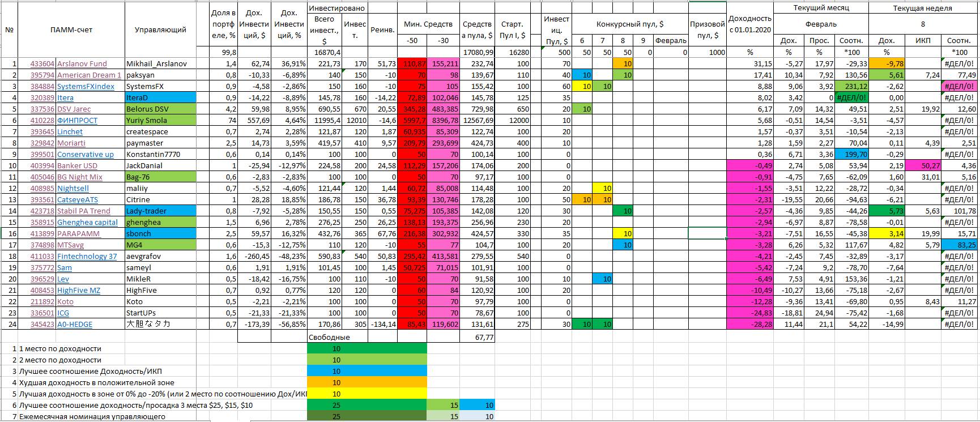Viewport: 980px width, 422px height.
Task: Select the Текущая неделя header cell
Action: point(922,8)
